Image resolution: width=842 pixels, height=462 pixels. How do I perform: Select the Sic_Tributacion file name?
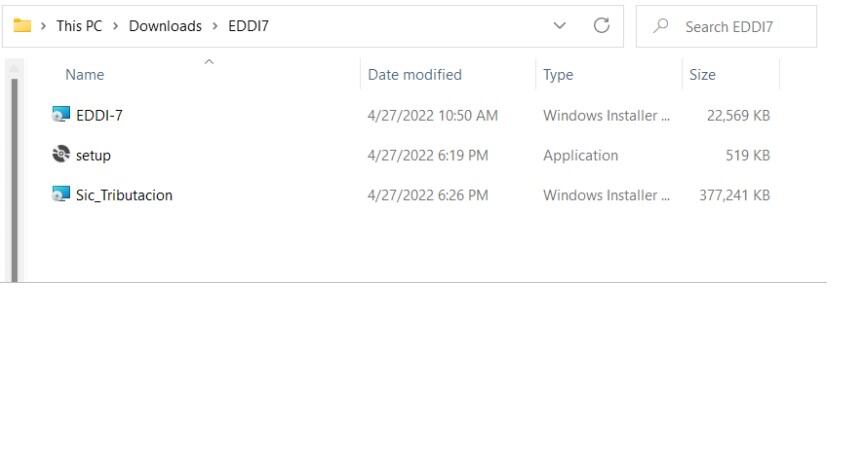pos(124,195)
